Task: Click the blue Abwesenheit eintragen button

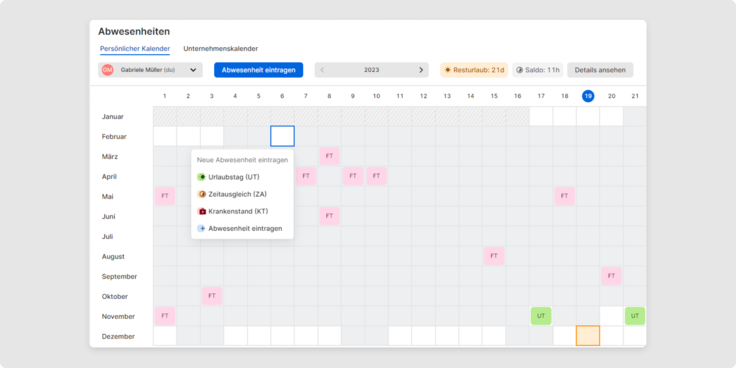Action: pos(259,70)
